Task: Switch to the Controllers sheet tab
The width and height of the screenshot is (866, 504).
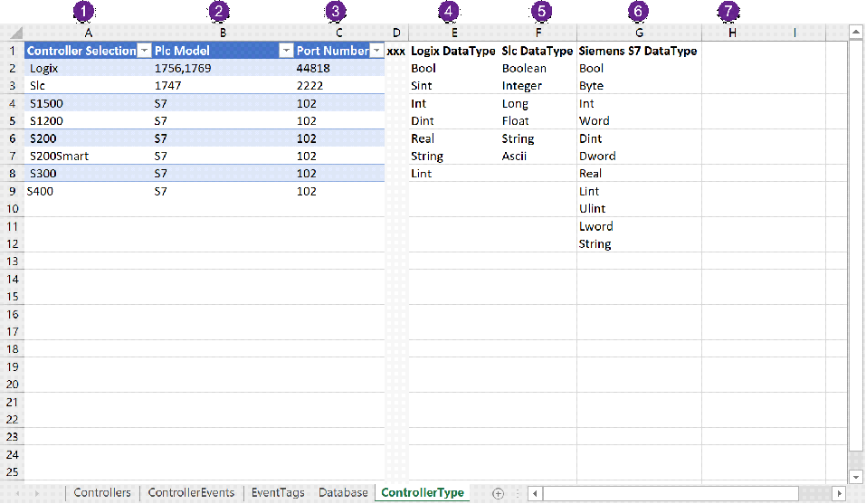Action: pos(102,492)
